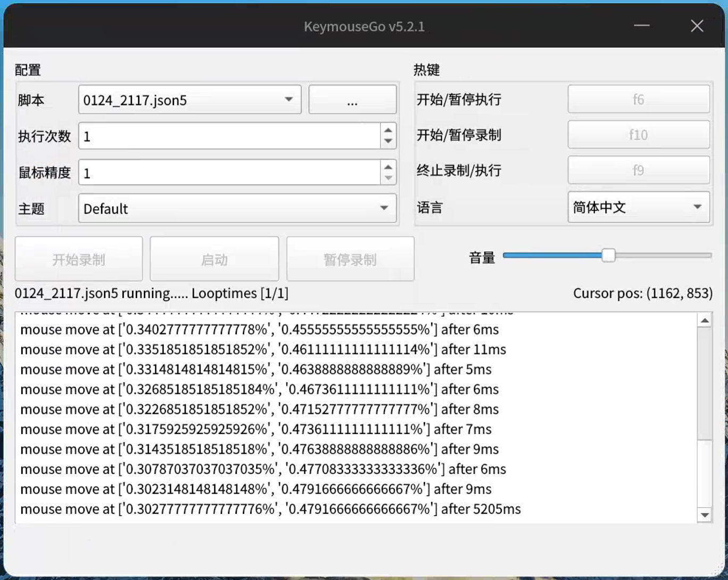Click the '...' browse script button
This screenshot has height=580, width=728.
pyautogui.click(x=352, y=100)
